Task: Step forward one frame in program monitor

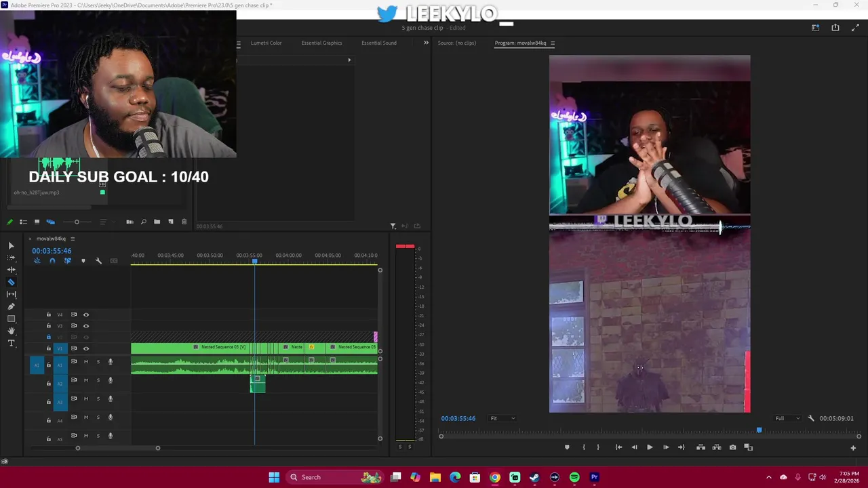Action: [x=666, y=447]
